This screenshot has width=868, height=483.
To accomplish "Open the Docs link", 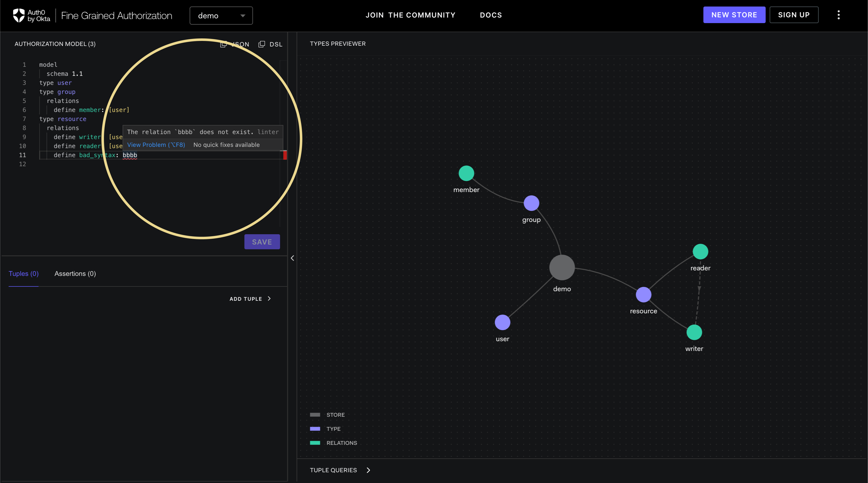I will (x=491, y=15).
